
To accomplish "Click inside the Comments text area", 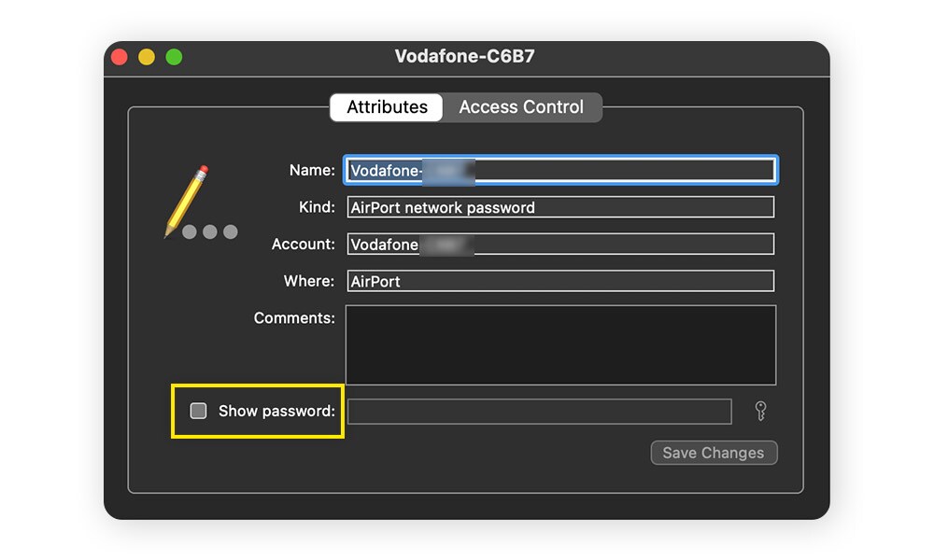I will (560, 345).
